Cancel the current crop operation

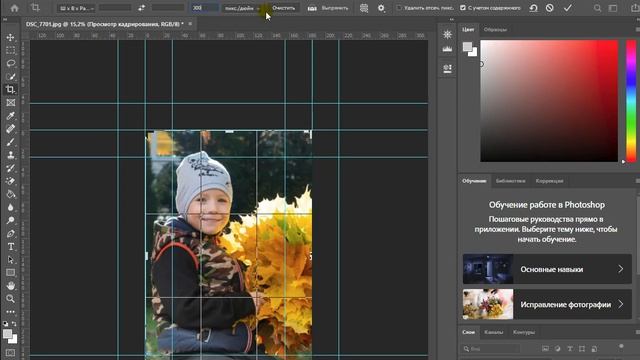click(550, 8)
